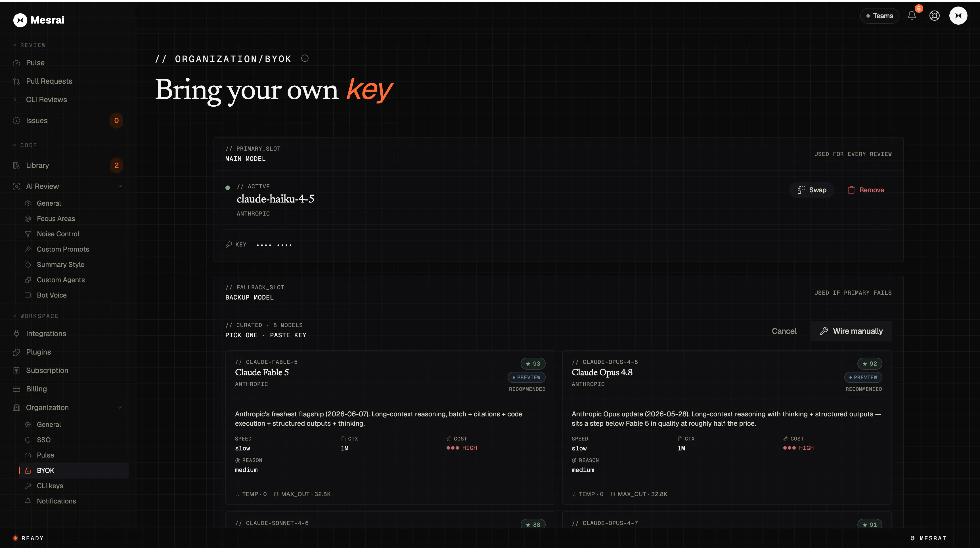Click the Issues count badge 0
This screenshot has width=980, height=548.
tap(116, 121)
